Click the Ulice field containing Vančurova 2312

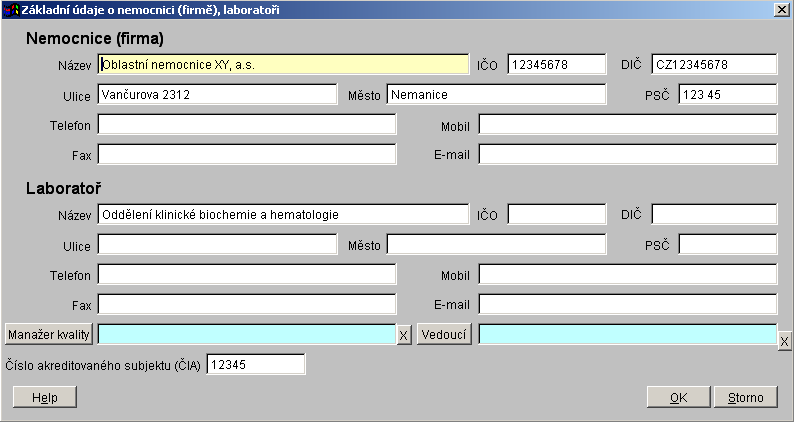tap(217, 94)
